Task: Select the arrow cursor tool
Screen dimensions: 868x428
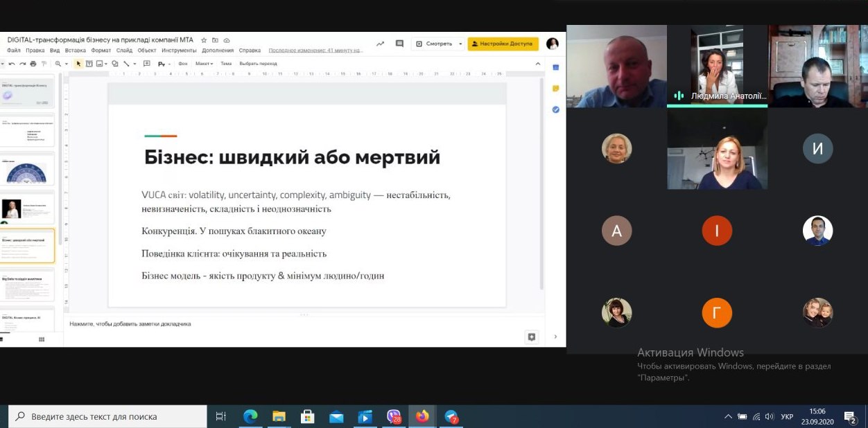Action: tap(78, 64)
